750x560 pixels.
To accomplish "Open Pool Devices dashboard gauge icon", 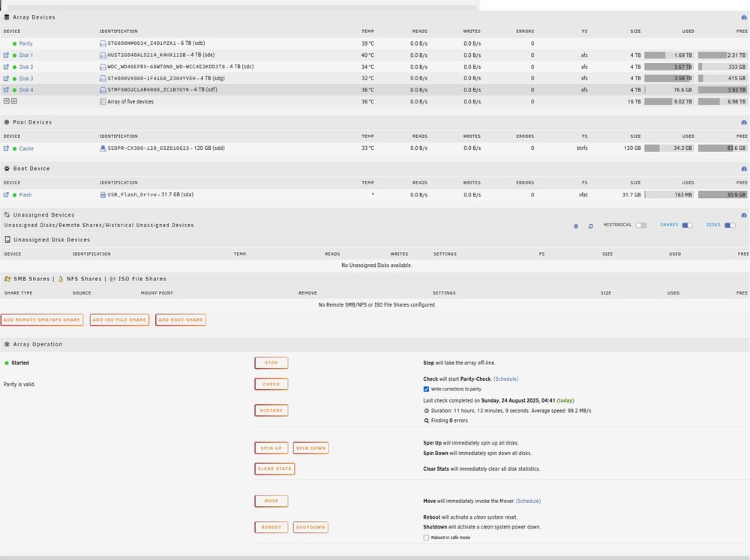I will (744, 122).
